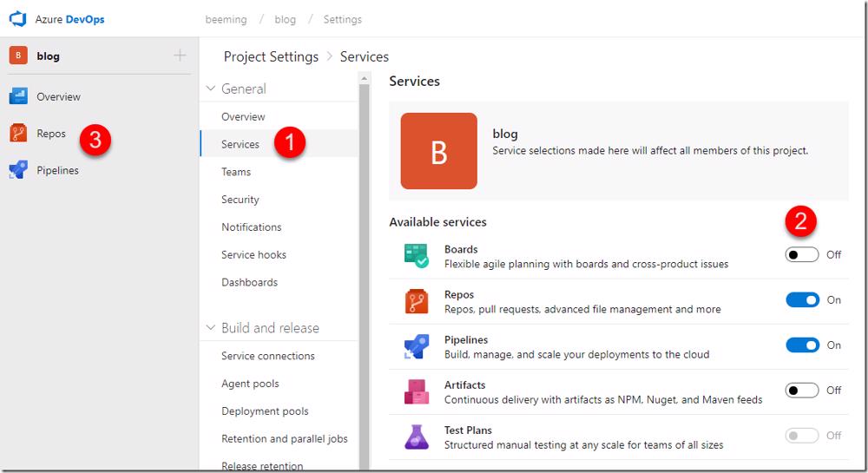Click the blog project avatar in sidebar
868x473 pixels.
(x=18, y=56)
